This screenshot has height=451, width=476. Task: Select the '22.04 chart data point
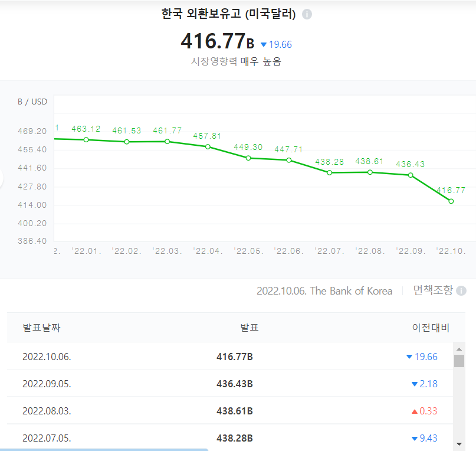coord(208,147)
